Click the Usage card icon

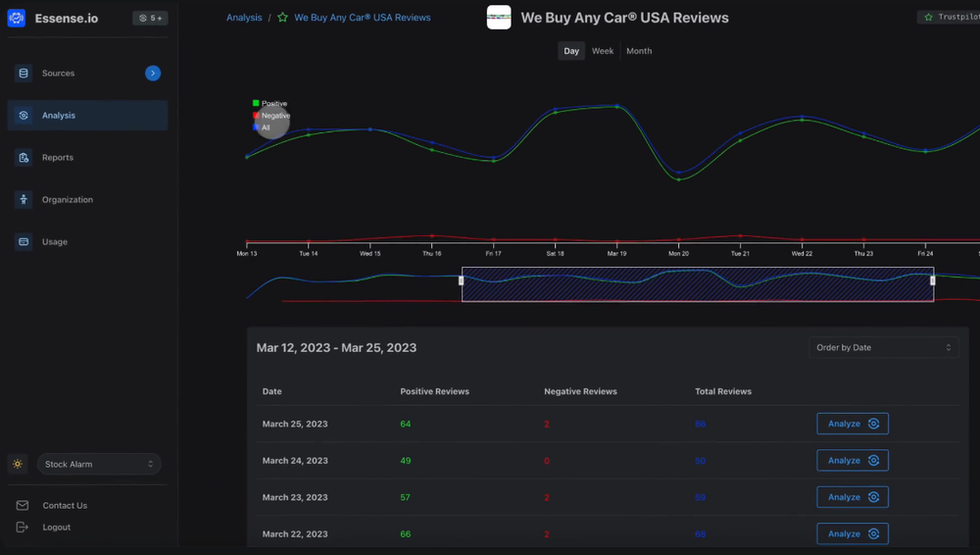tap(24, 241)
